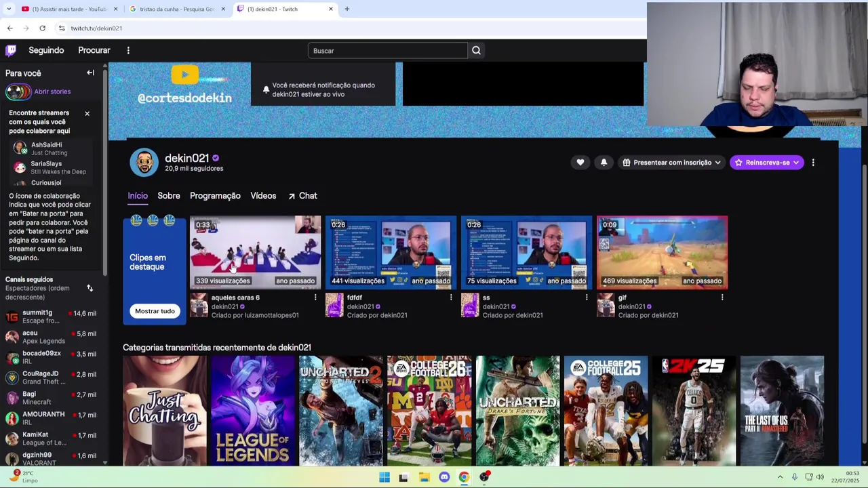Open Procurar in the top navigation
868x488 pixels.
(x=94, y=50)
